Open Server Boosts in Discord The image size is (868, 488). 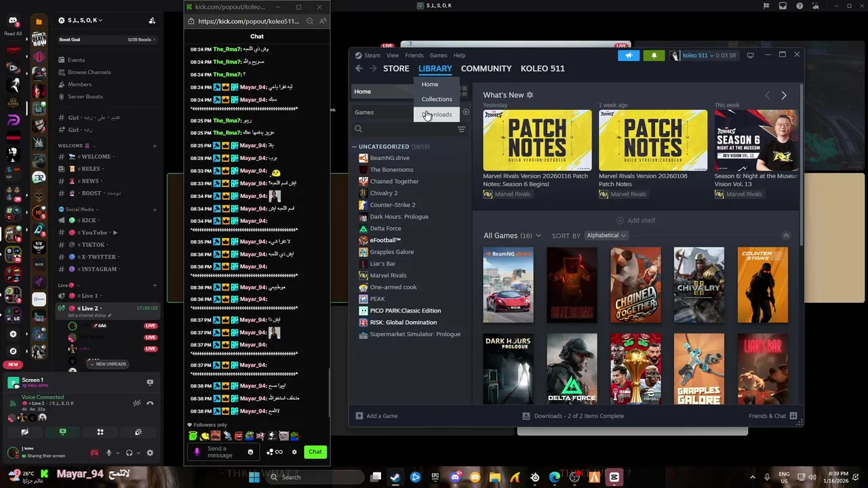[85, 97]
